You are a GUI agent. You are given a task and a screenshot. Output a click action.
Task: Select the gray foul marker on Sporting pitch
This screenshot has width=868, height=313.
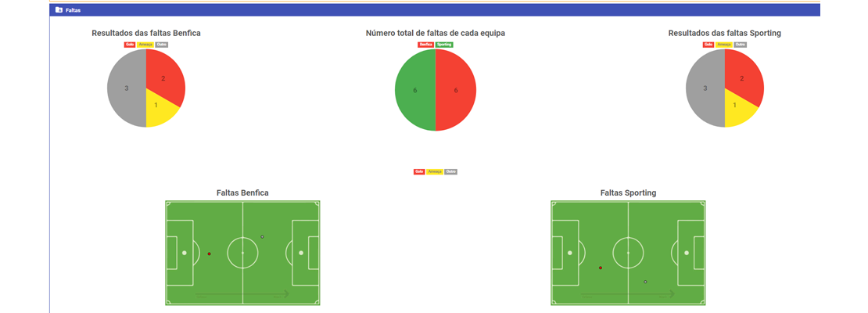tap(645, 282)
